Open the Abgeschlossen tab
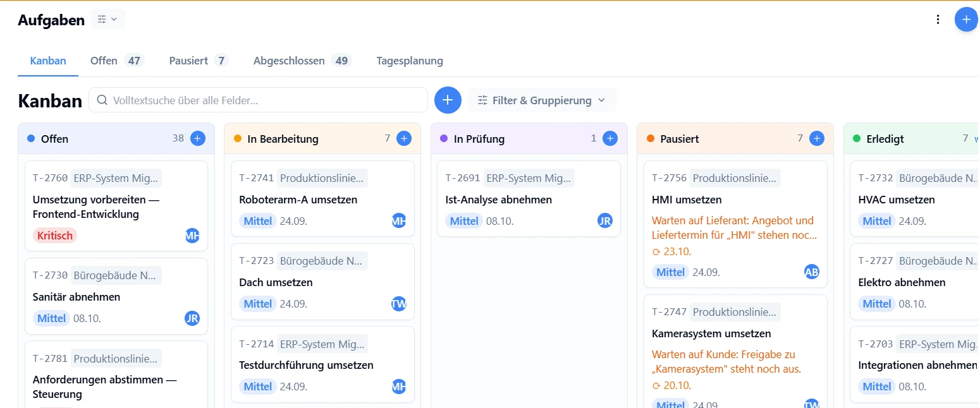This screenshot has height=408, width=980. pos(302,61)
